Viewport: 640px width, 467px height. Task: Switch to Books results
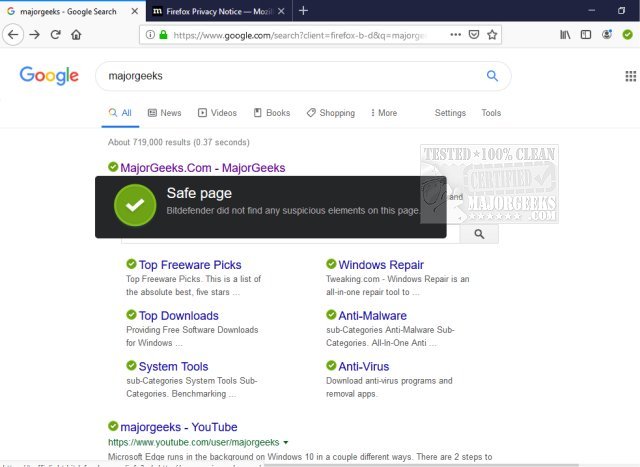point(272,113)
